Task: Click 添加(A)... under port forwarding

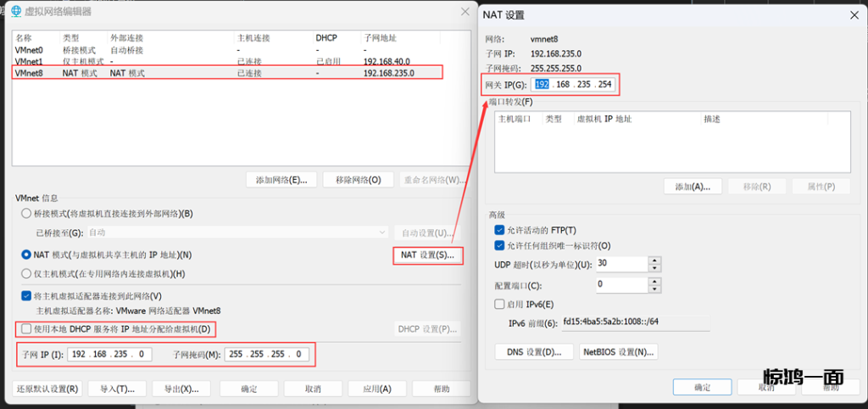Action: (x=692, y=187)
